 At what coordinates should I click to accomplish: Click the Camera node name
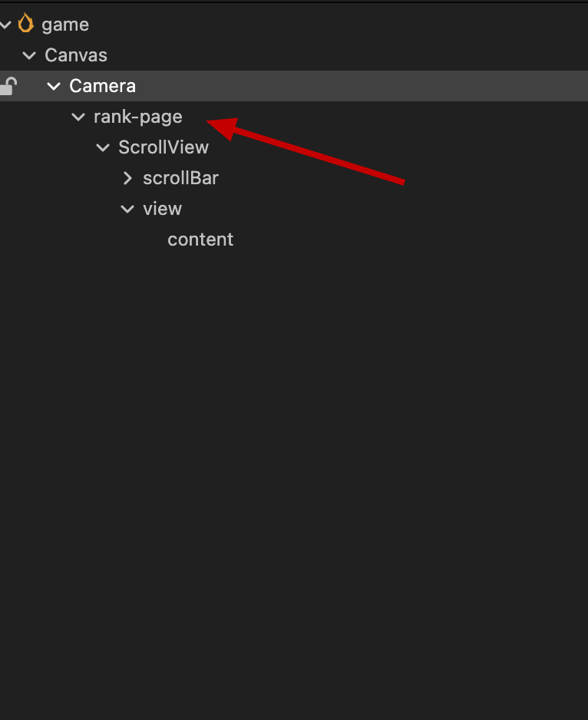pyautogui.click(x=102, y=86)
